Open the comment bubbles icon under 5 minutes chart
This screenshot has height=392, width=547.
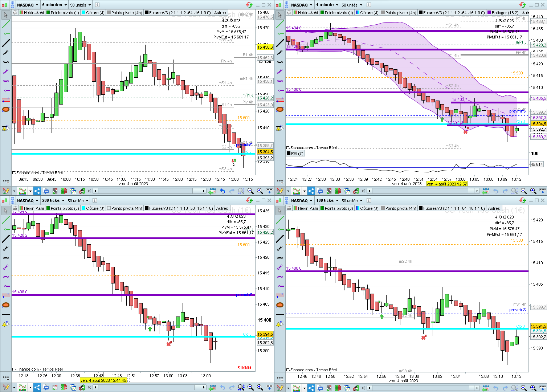click(x=46, y=191)
